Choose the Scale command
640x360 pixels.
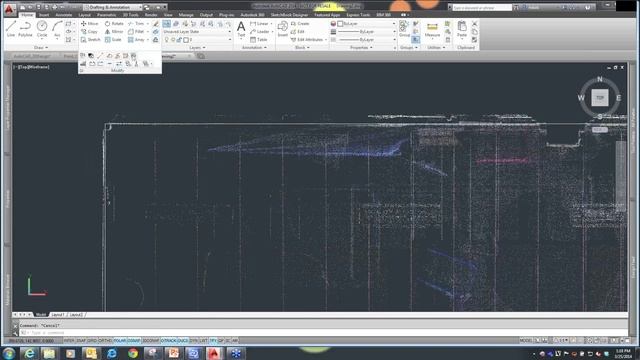point(113,40)
